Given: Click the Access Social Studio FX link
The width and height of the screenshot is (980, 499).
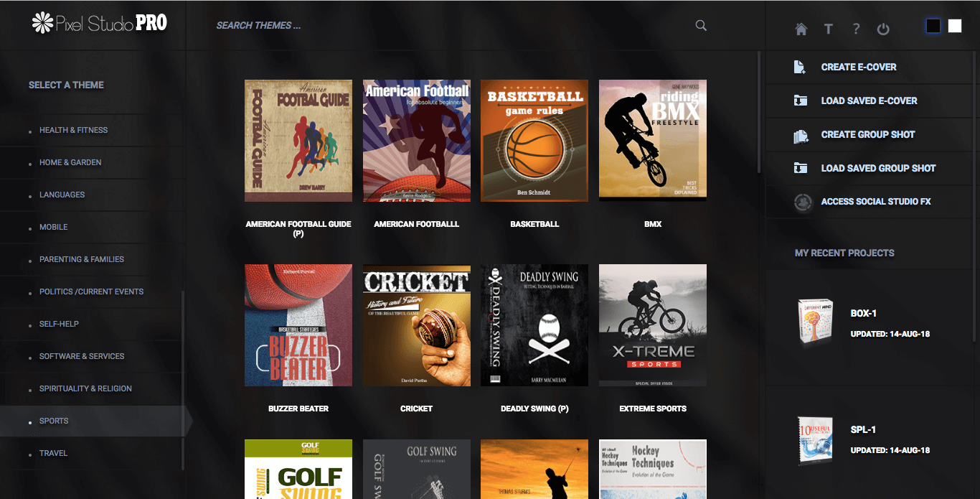Looking at the screenshot, I should tap(876, 202).
